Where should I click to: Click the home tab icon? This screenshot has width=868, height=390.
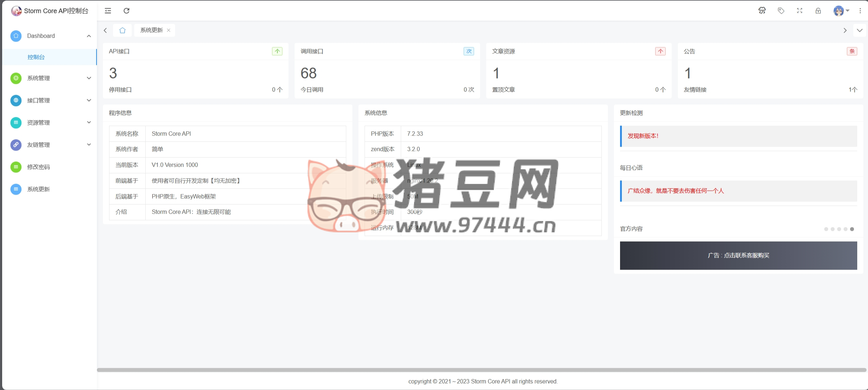pyautogui.click(x=122, y=30)
